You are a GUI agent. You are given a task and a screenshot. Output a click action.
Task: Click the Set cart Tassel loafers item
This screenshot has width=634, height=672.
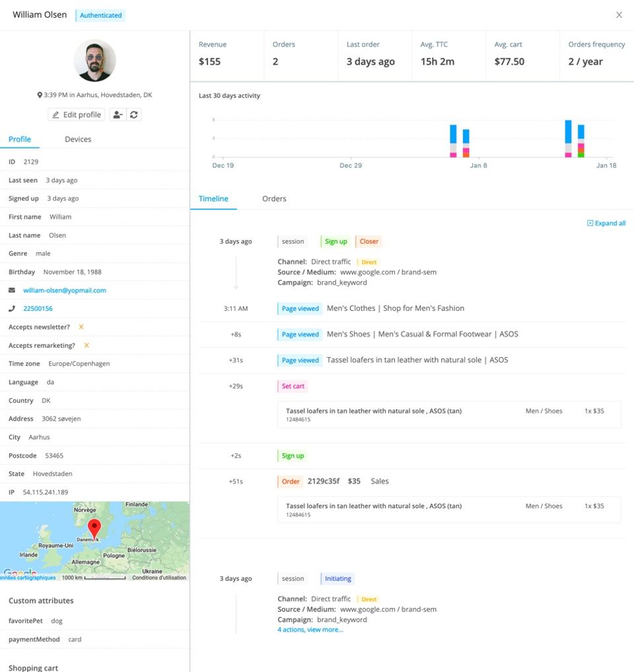point(449,415)
